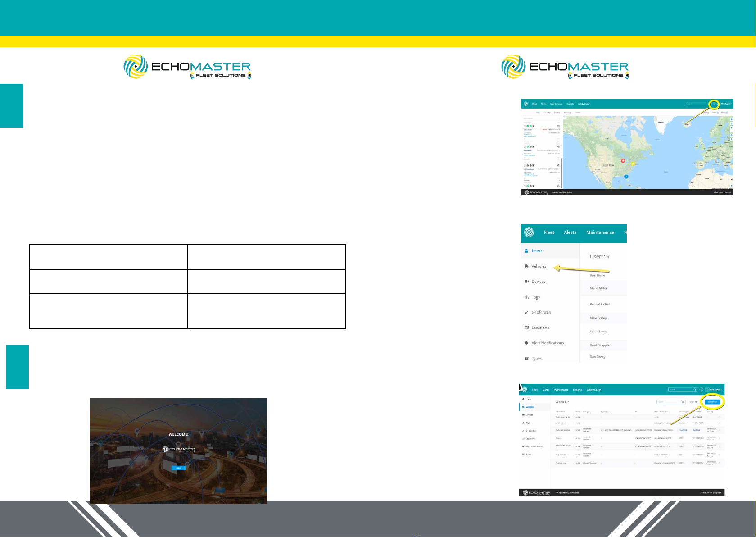Screen dimensions: 756x537
Task: Click the EchoMaster swirl logo beside the Fleet menu
Action: [529, 232]
